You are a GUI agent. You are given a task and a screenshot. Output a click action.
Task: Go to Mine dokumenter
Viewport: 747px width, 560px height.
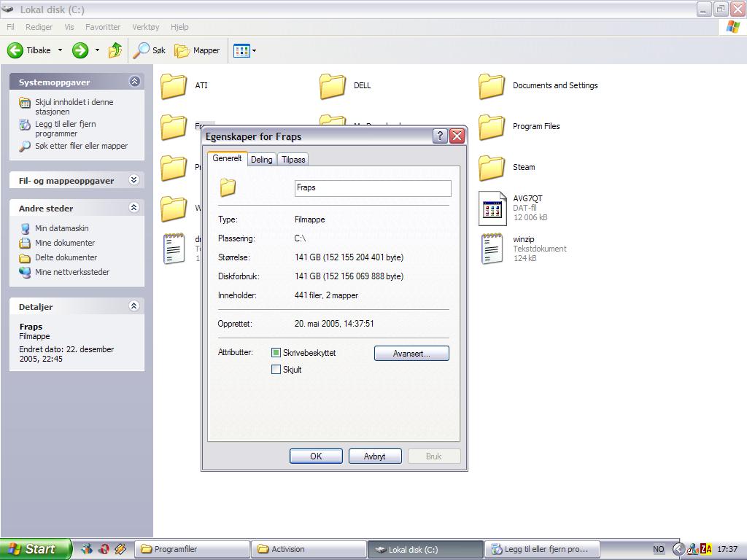click(65, 243)
